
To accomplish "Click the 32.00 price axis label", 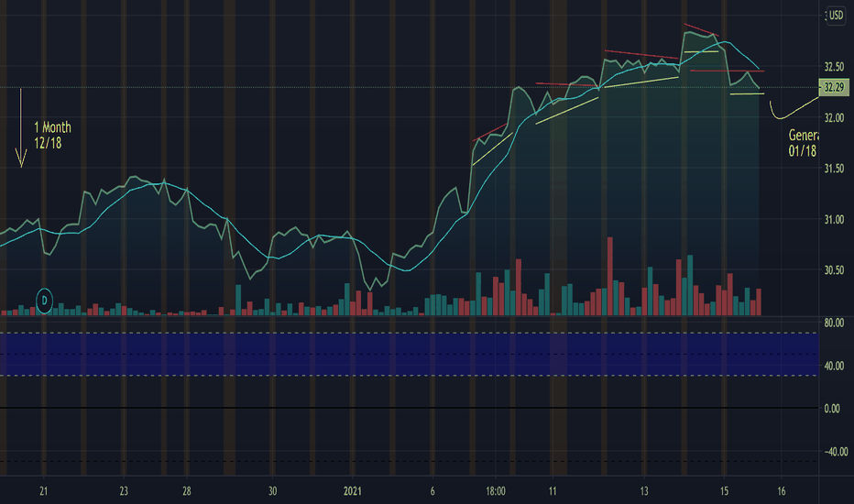I will tap(834, 117).
